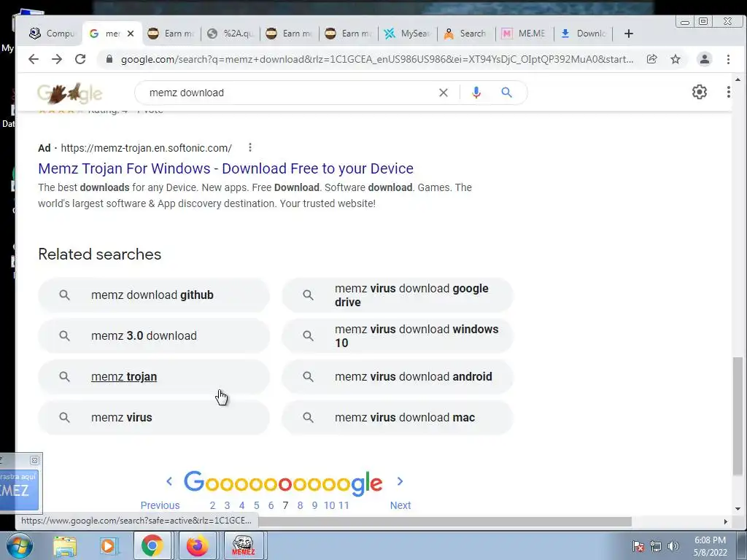This screenshot has height=560, width=747.
Task: Switch to the ME.ME tab
Action: click(524, 34)
